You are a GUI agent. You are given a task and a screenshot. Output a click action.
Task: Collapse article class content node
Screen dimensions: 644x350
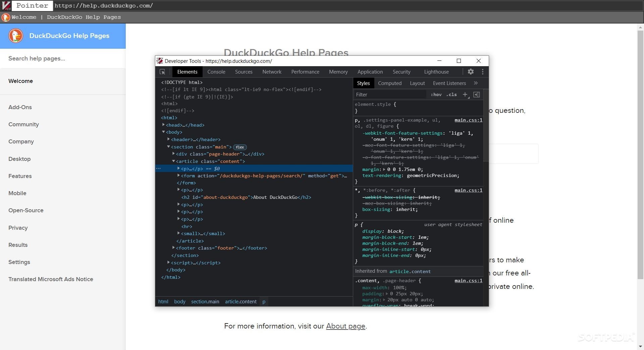(x=174, y=161)
